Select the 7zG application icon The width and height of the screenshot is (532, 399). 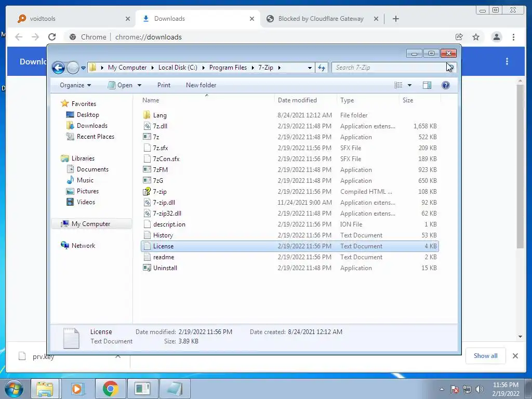147,180
